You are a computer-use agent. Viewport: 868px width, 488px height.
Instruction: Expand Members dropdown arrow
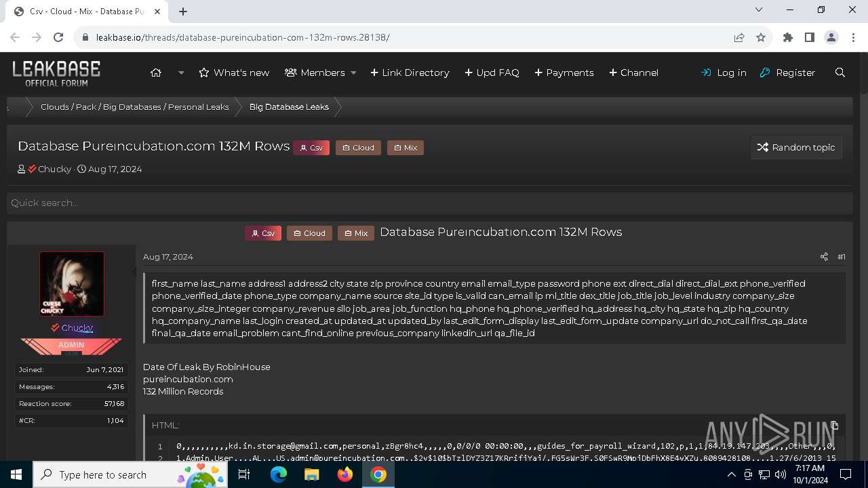[x=353, y=73]
